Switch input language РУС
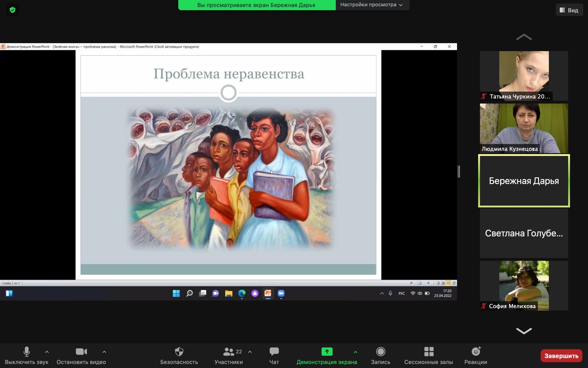The image size is (588, 368). [x=401, y=293]
